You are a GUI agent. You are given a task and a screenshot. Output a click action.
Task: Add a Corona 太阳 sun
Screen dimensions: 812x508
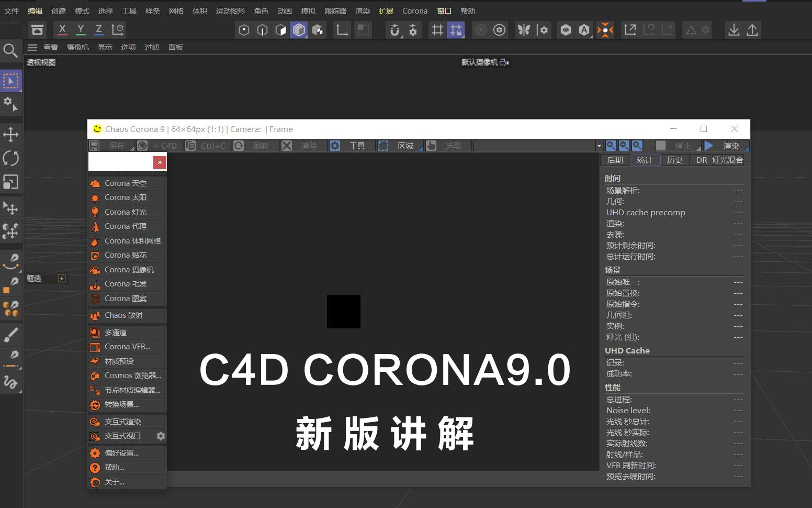[128, 197]
